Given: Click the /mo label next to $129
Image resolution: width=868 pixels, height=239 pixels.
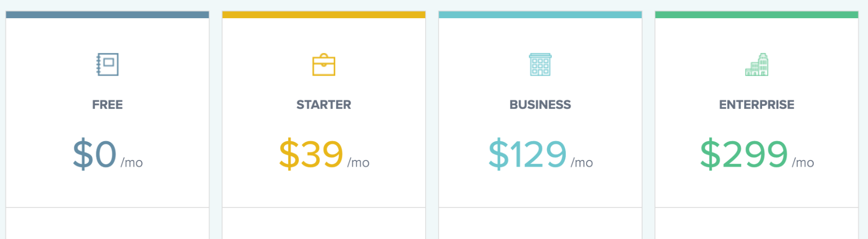Looking at the screenshot, I should click(x=582, y=163).
